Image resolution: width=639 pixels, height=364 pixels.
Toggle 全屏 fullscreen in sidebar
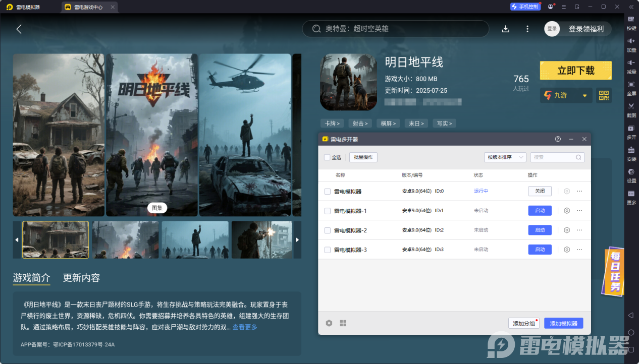tap(631, 88)
